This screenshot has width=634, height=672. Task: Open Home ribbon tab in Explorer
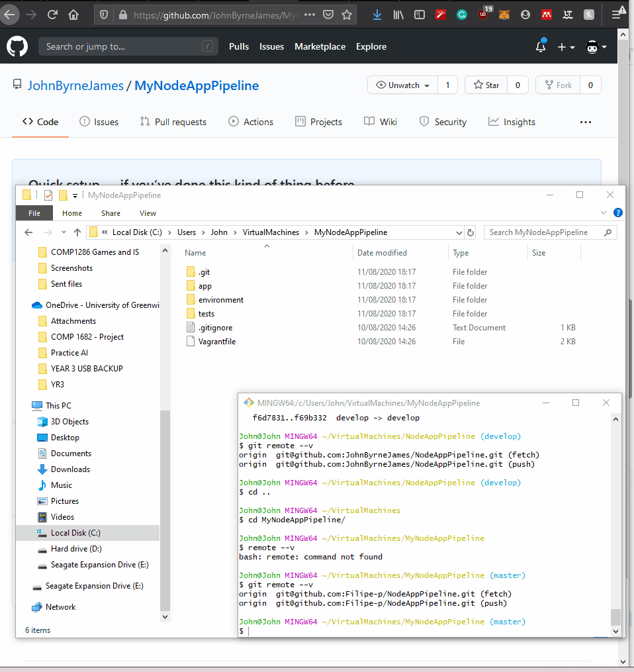pyautogui.click(x=72, y=213)
